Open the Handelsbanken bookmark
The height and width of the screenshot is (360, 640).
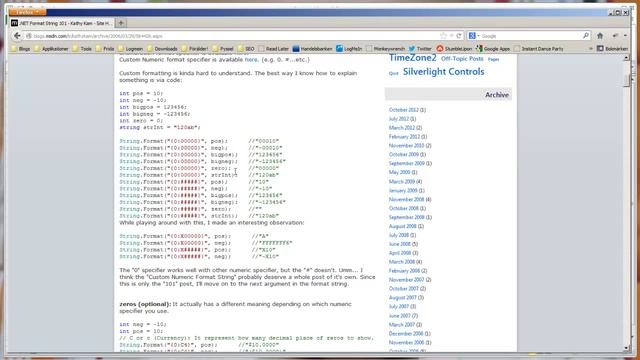click(312, 49)
